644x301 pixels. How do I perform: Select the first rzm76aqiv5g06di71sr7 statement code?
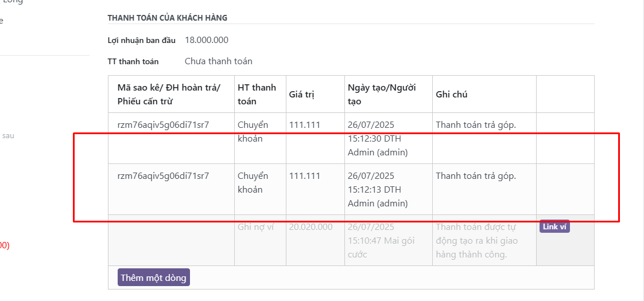click(163, 124)
